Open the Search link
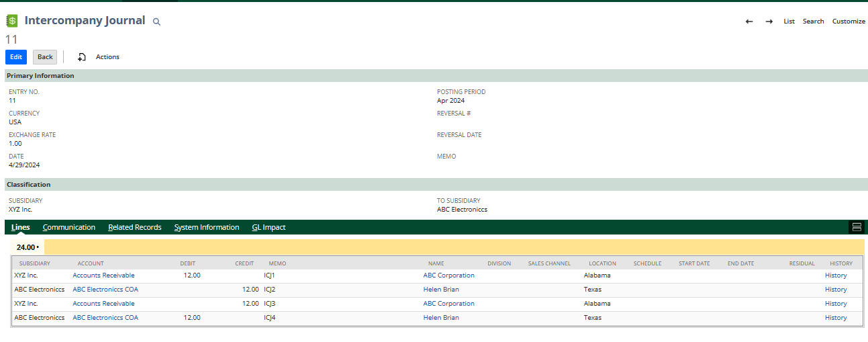868x342 pixels. click(x=813, y=22)
